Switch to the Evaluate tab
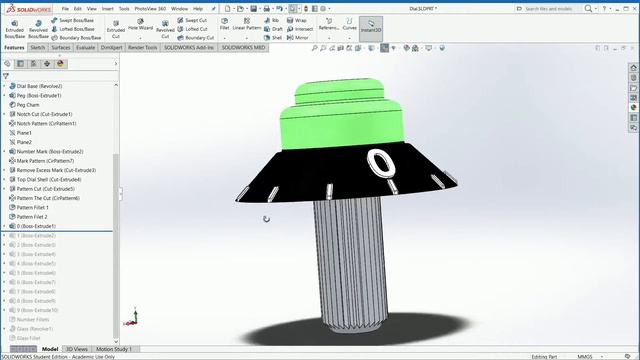Image resolution: width=640 pixels, height=360 pixels. [85, 48]
